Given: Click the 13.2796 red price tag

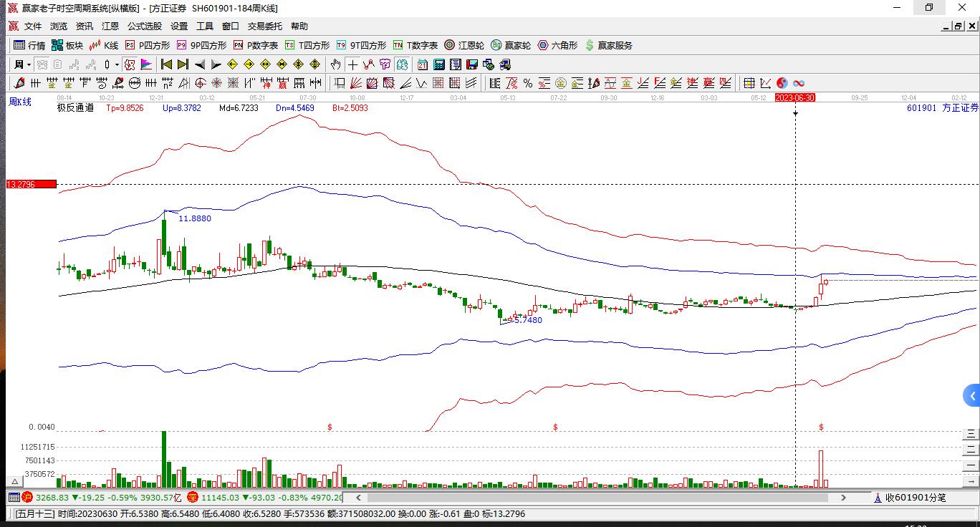Looking at the screenshot, I should pyautogui.click(x=31, y=185).
